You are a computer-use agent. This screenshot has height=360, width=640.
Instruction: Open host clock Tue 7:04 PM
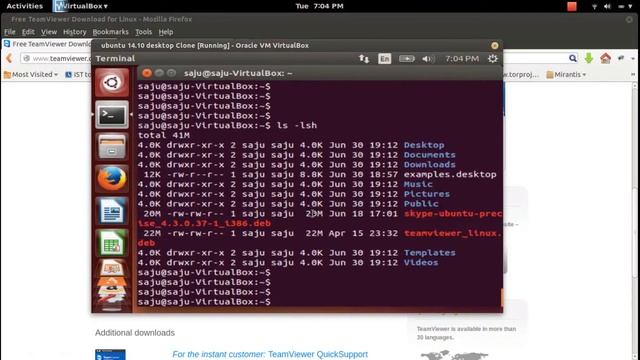pos(320,6)
